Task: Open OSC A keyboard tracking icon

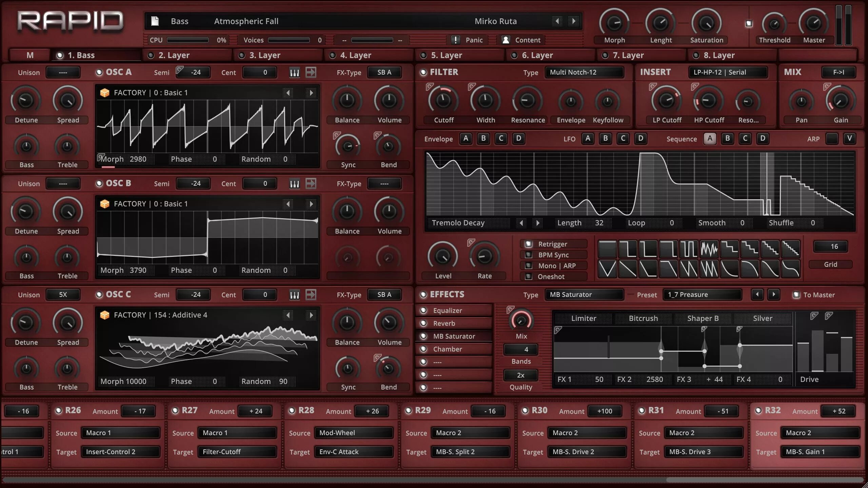Action: coord(294,73)
